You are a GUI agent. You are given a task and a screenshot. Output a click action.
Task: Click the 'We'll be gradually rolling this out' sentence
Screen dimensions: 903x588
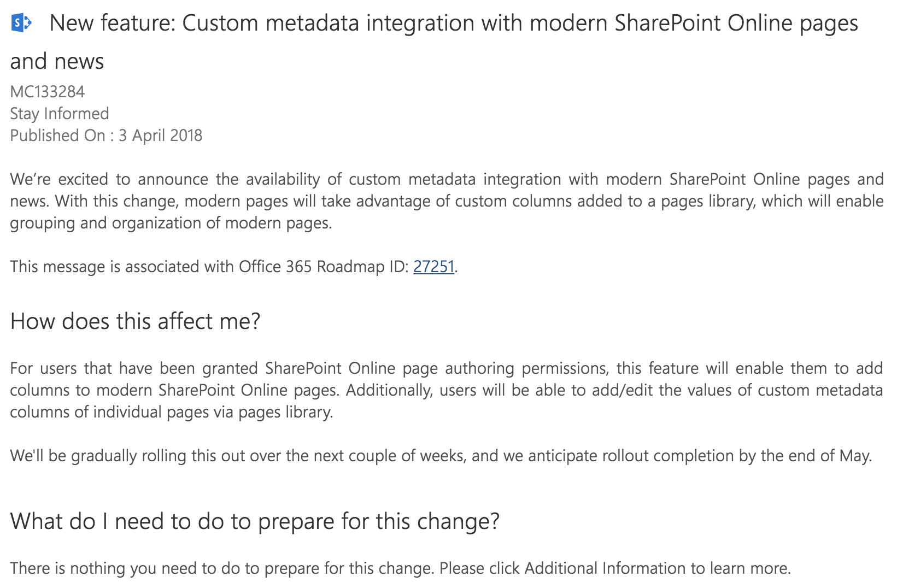[441, 456]
